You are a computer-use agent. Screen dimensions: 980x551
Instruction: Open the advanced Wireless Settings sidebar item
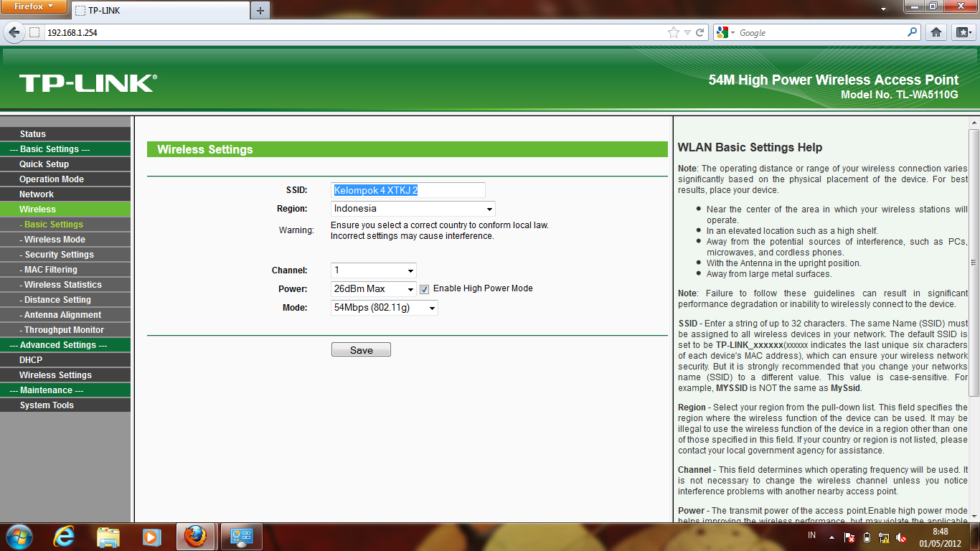click(x=65, y=375)
